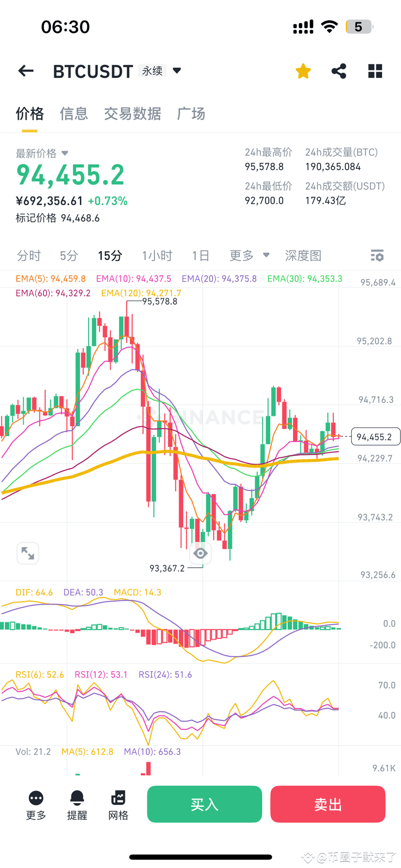Toggle the EMA(5) indicator label
This screenshot has width=401, height=868.
coord(50,279)
